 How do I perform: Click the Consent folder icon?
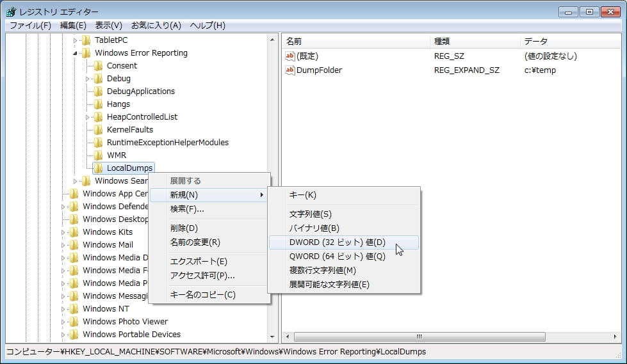coord(98,66)
